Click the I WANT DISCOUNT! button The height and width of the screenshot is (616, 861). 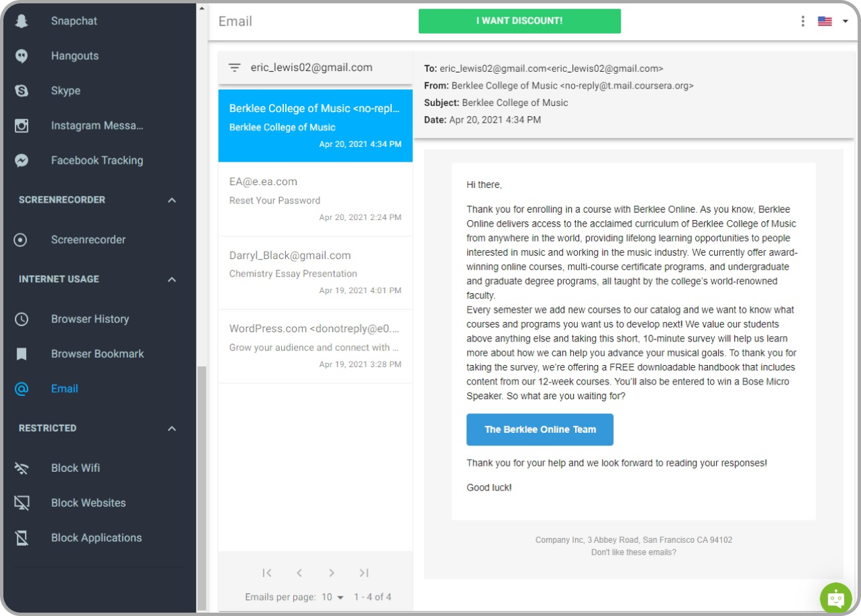[x=519, y=21]
